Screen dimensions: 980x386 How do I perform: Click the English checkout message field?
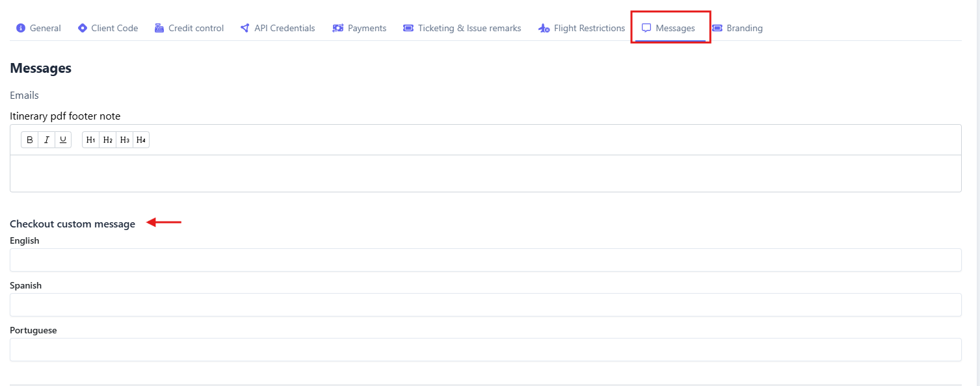coord(485,260)
